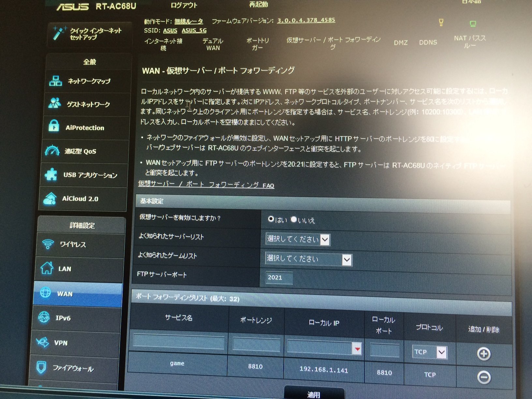
Task: Click the FTP server port field
Action: pyautogui.click(x=279, y=277)
